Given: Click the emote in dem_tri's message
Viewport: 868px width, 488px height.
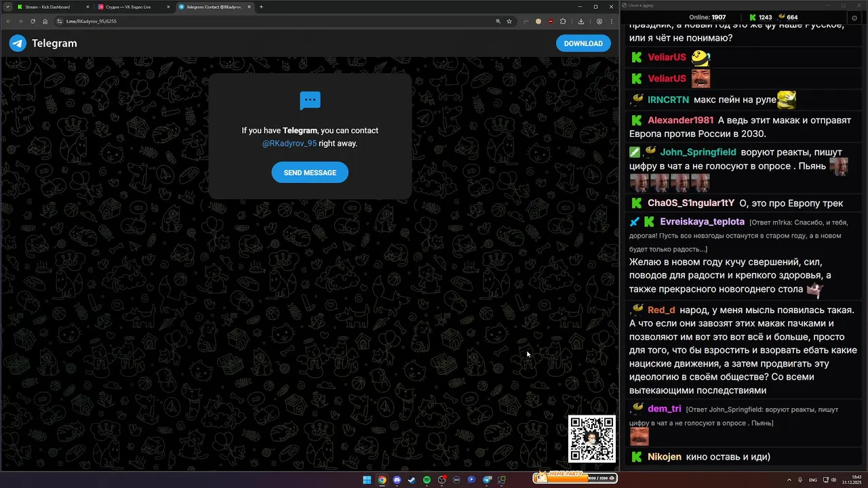Looking at the screenshot, I should pyautogui.click(x=639, y=436).
